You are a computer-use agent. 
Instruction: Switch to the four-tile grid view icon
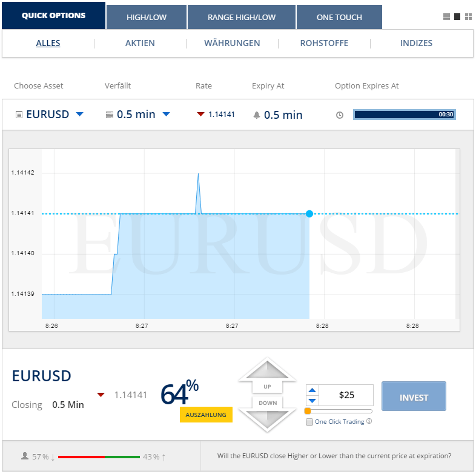coord(468,17)
